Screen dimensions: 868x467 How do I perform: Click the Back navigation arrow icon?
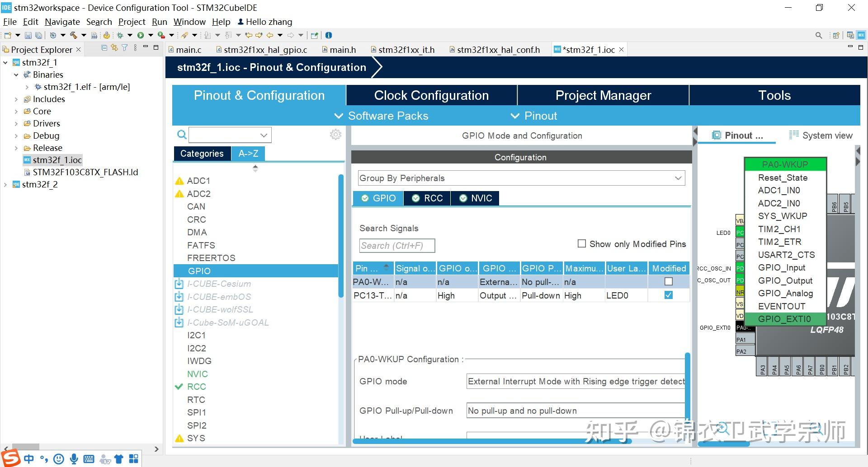point(270,35)
